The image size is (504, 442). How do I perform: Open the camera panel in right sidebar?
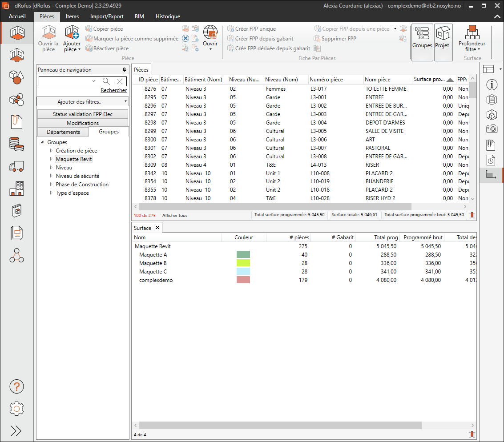click(492, 129)
